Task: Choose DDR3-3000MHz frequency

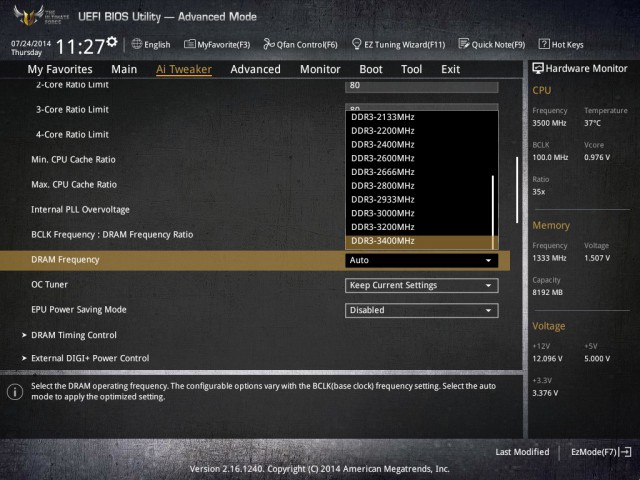Action: pos(419,213)
